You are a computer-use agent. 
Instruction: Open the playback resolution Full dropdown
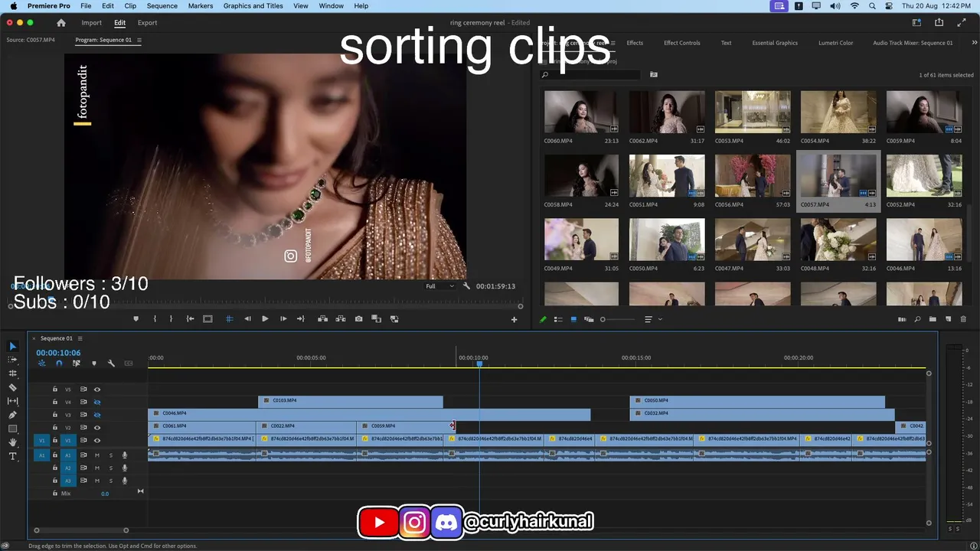tap(439, 286)
